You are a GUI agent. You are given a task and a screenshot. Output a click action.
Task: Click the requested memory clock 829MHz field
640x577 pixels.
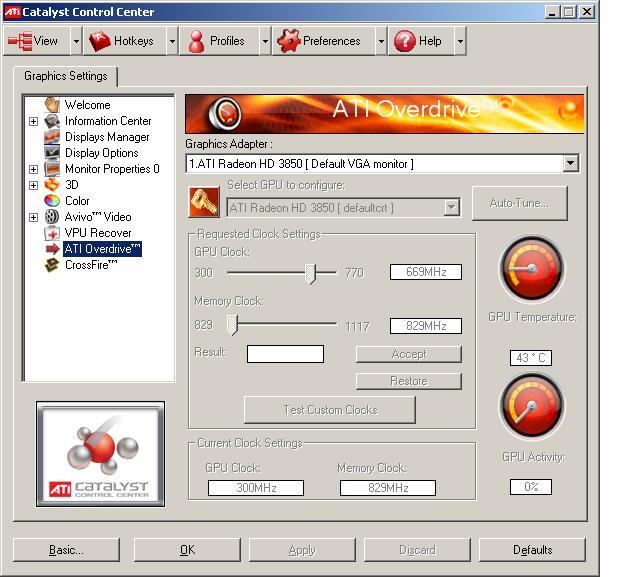point(426,326)
